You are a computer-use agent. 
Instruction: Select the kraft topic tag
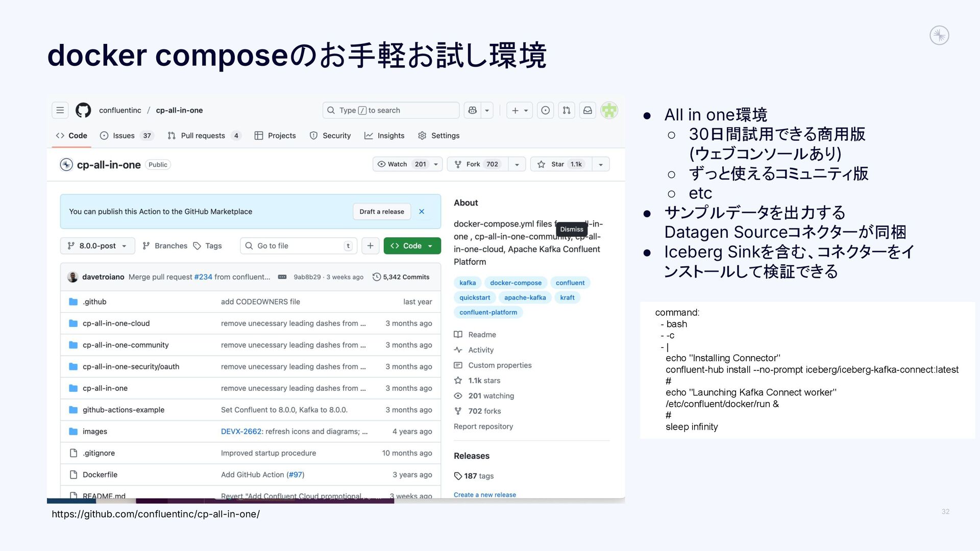coord(567,297)
